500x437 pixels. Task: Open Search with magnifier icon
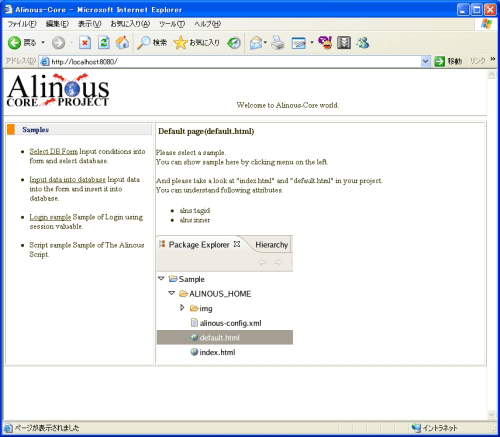tap(152, 43)
